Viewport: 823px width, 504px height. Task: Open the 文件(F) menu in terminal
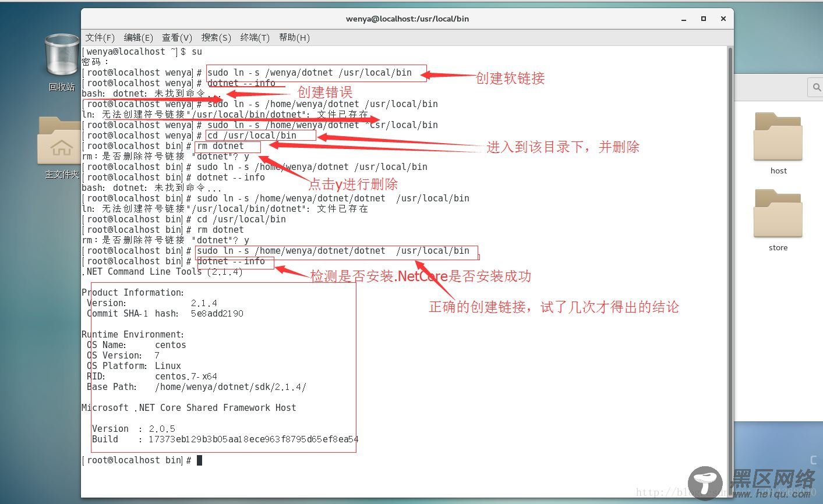[x=100, y=38]
